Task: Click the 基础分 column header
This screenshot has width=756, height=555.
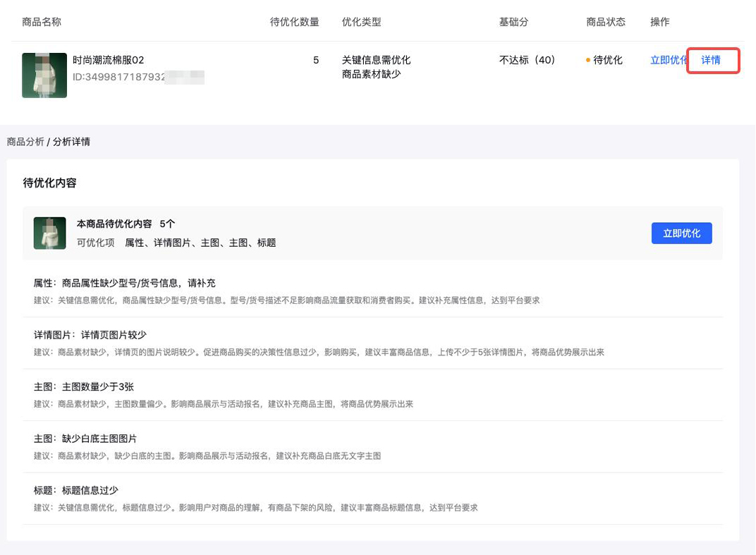Action: tap(513, 22)
